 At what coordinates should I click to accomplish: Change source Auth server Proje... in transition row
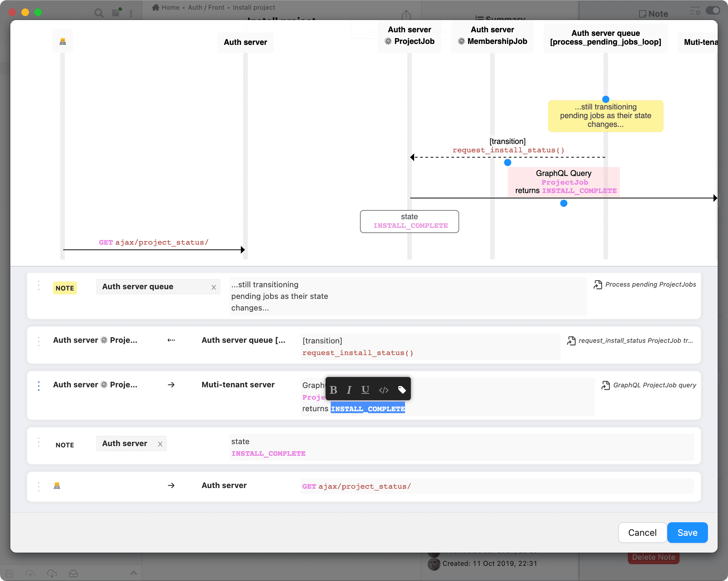[95, 340]
